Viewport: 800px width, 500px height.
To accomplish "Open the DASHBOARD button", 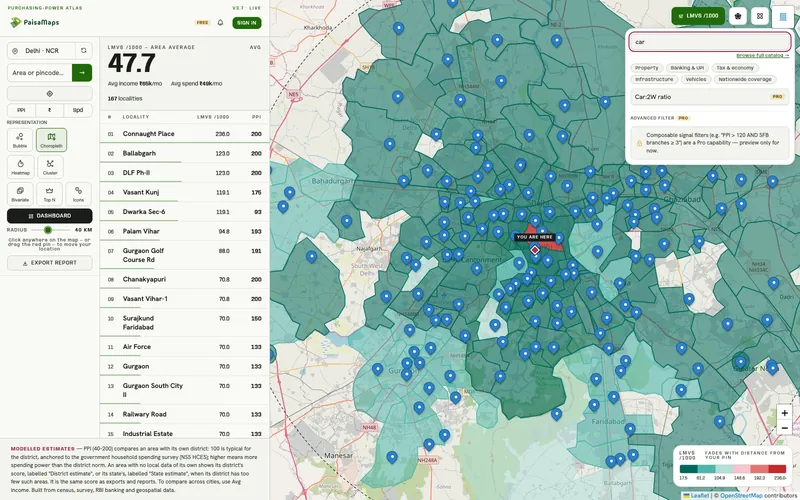I will pyautogui.click(x=49, y=216).
